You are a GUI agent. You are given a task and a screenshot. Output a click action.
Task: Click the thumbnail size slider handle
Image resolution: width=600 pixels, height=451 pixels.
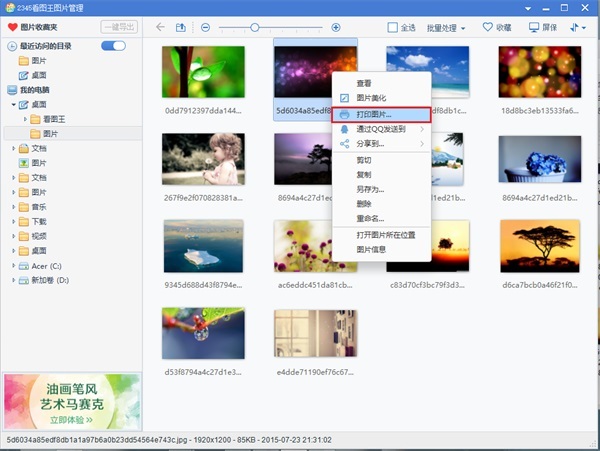tap(255, 27)
